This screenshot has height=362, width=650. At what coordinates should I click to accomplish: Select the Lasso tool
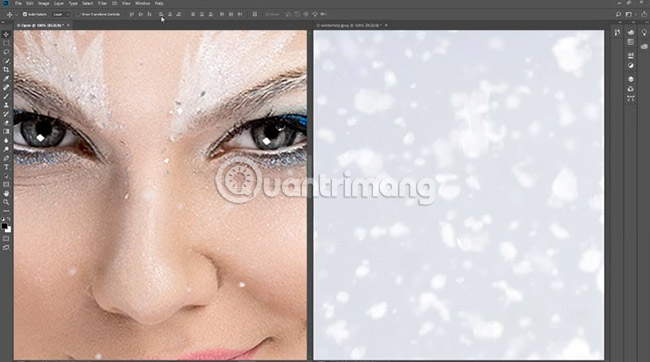pos(6,52)
